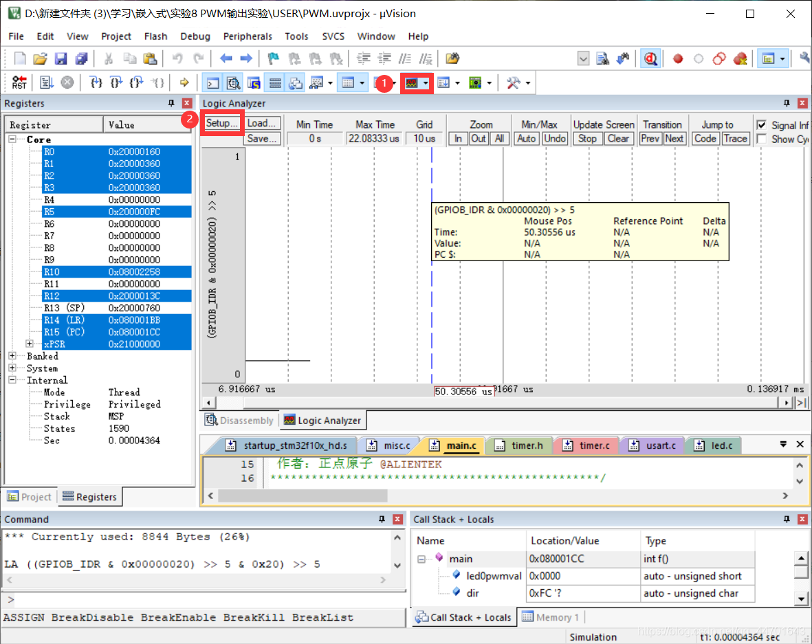Toggle the Registers window icon
Screen dimensions: 812x644
coord(275,83)
